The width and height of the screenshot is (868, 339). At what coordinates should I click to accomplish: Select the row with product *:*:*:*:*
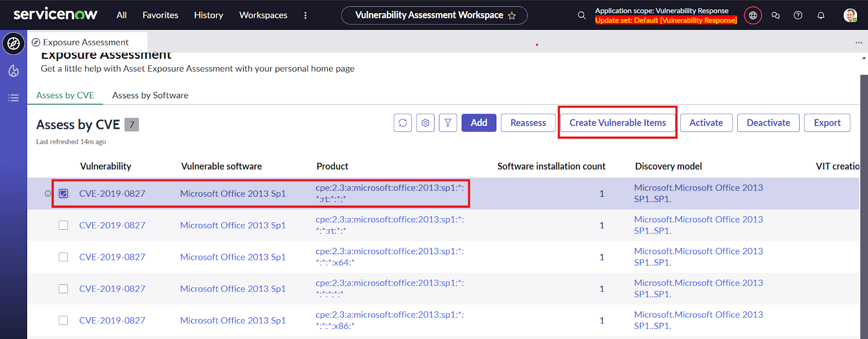click(63, 288)
